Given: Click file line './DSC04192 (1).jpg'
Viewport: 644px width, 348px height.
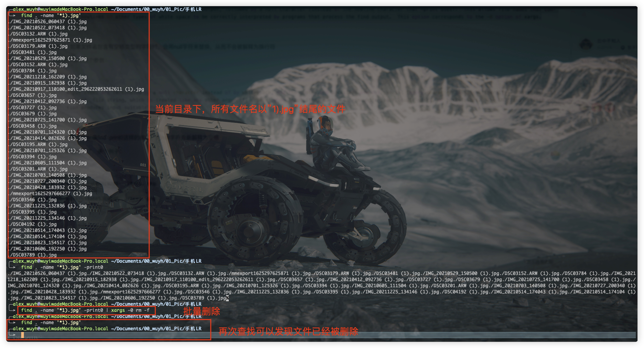Looking at the screenshot, I should [33, 224].
